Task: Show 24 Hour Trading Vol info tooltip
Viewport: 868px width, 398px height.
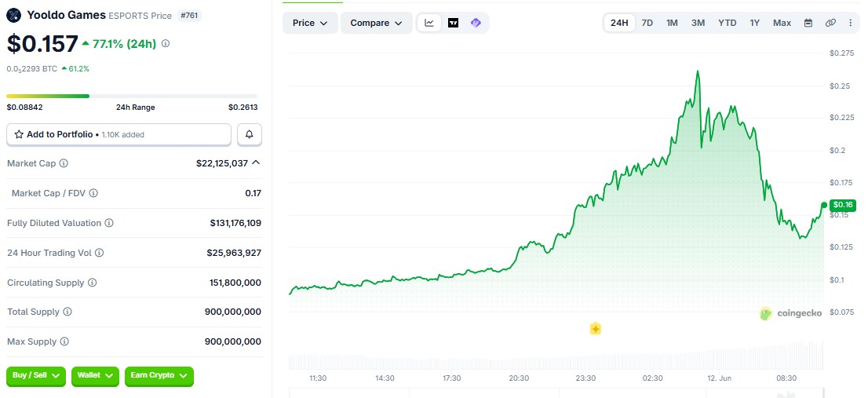Action: tap(99, 253)
